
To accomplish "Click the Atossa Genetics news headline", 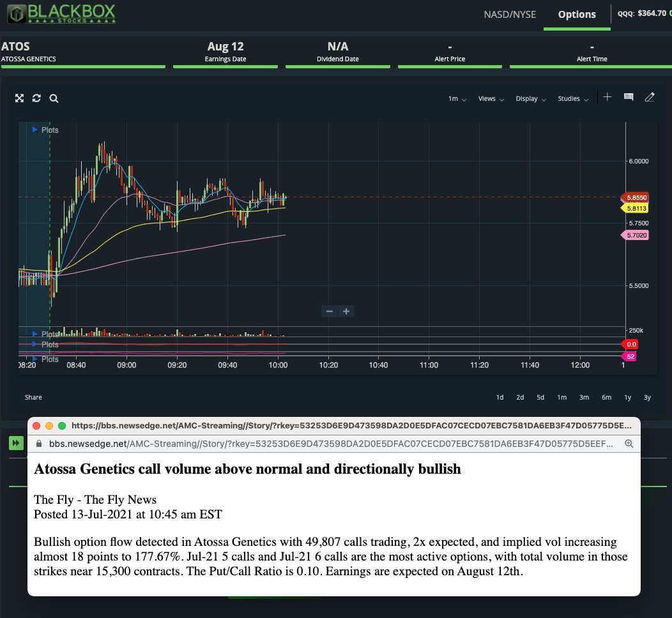I will click(x=247, y=469).
